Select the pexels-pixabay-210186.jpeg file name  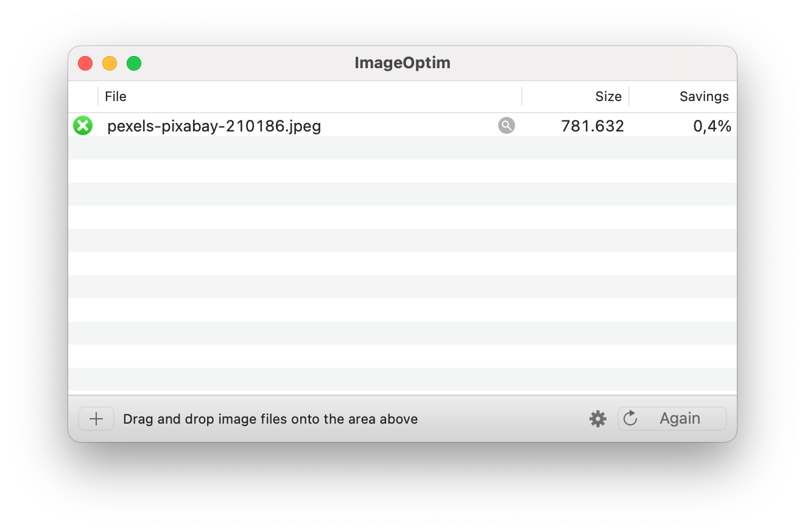click(x=214, y=126)
